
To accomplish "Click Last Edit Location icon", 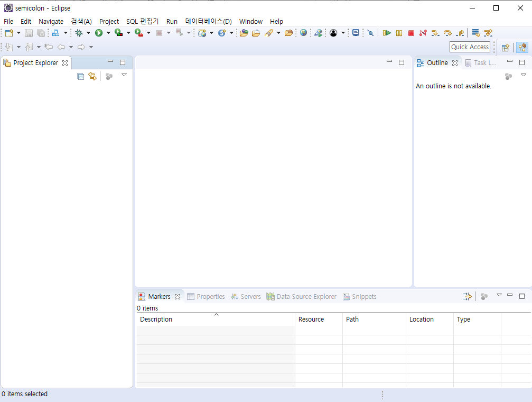I will click(49, 47).
